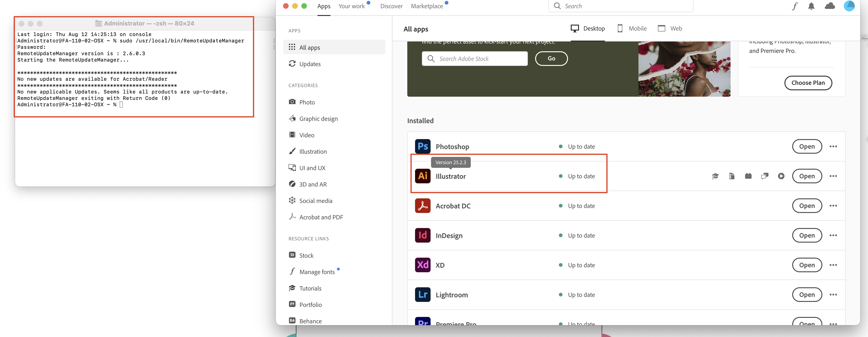Click the Illustrator plugins brick icon
This screenshot has width=868, height=337.
coord(748,176)
